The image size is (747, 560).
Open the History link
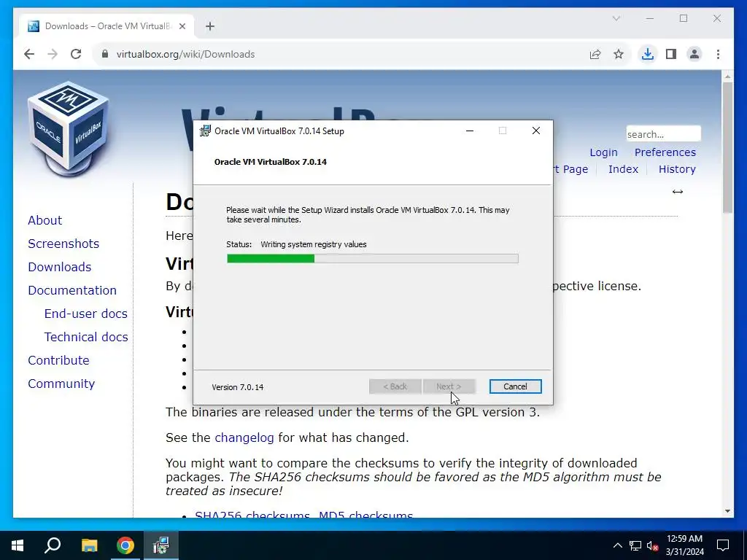tap(677, 169)
